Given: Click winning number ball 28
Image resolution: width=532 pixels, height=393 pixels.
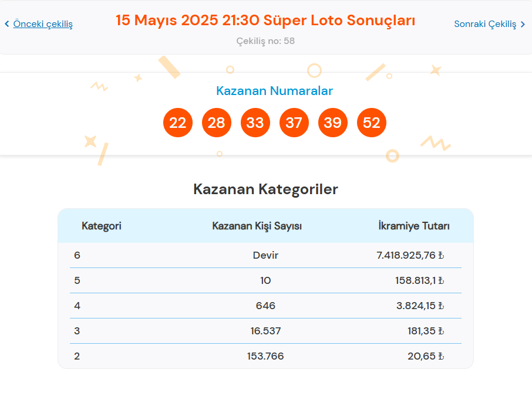Looking at the screenshot, I should (x=216, y=123).
